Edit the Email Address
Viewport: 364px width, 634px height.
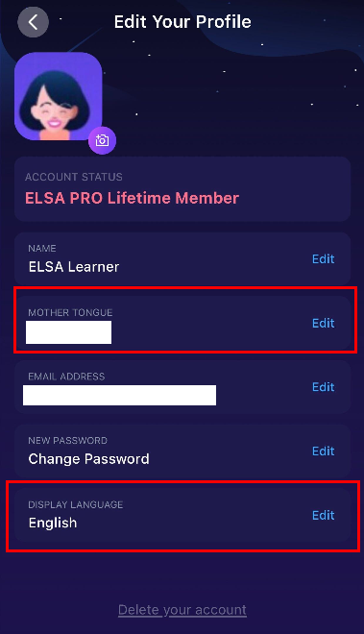323,387
